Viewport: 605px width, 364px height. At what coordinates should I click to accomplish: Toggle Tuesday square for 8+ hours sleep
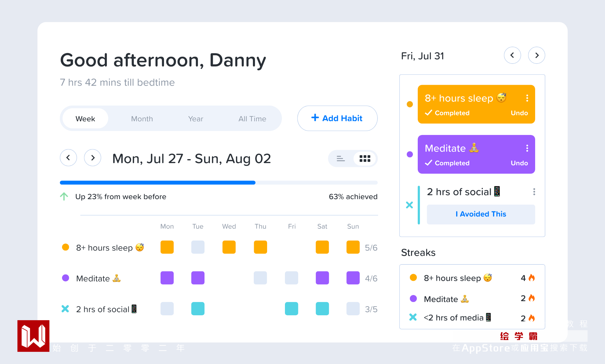198,247
